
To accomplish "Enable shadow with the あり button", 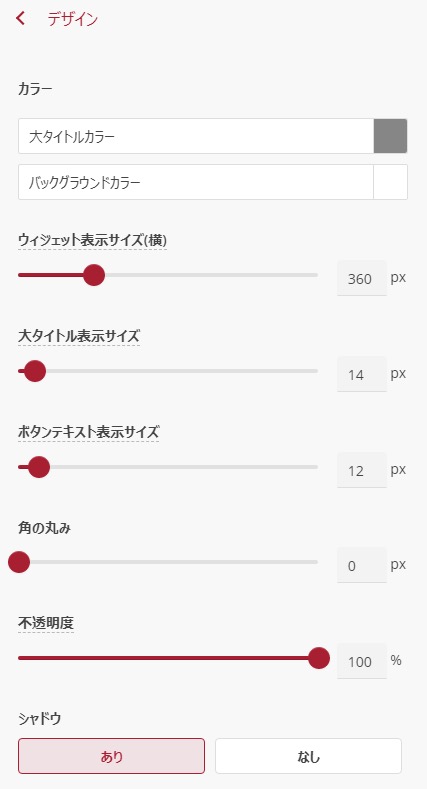I will [112, 756].
